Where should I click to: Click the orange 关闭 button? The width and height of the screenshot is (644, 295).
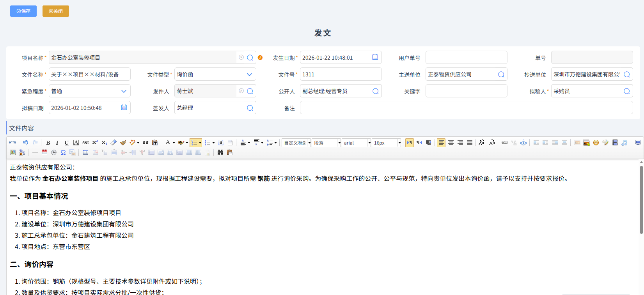click(56, 11)
